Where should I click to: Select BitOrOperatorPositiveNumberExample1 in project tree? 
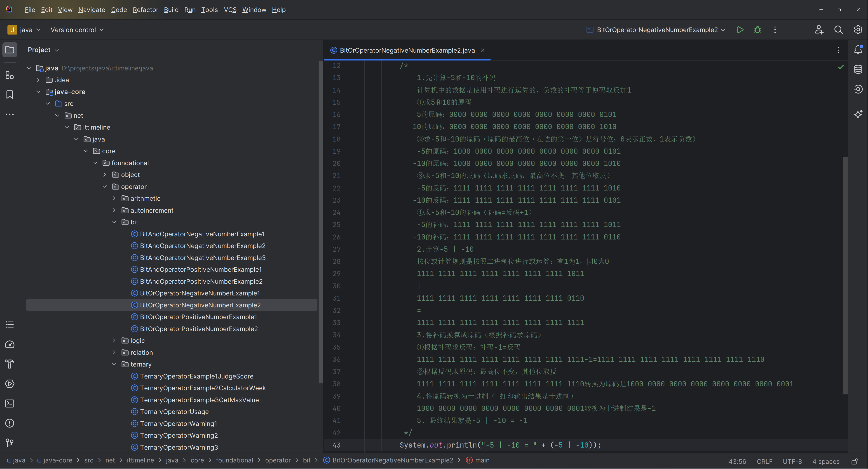pos(198,317)
